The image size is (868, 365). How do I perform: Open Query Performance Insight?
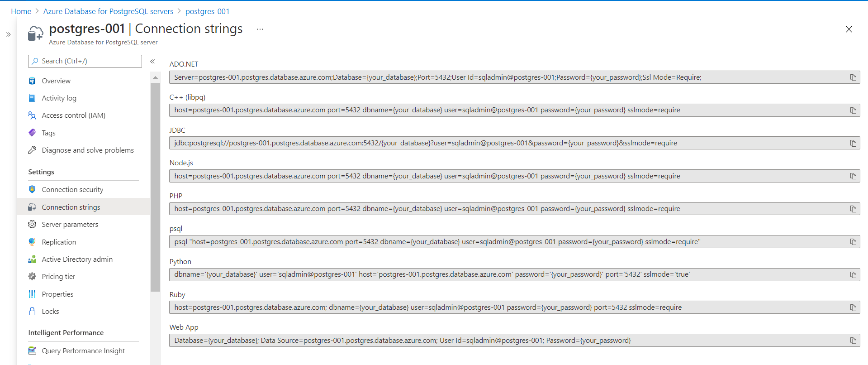pyautogui.click(x=84, y=351)
